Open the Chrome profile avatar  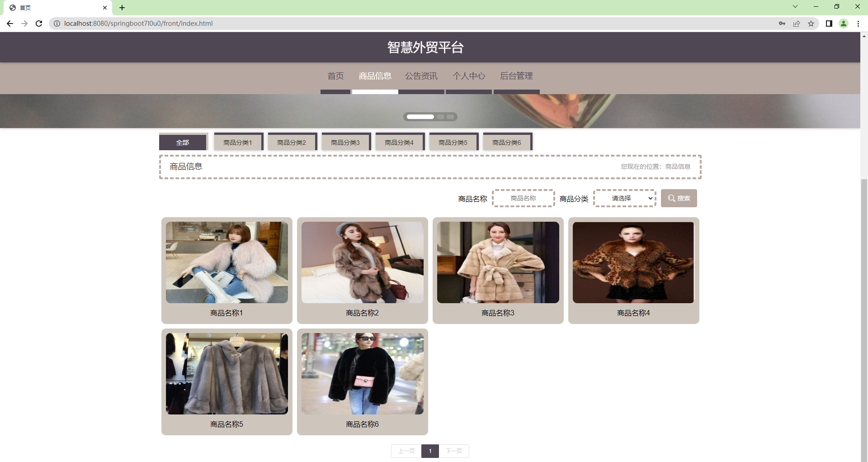pyautogui.click(x=844, y=24)
